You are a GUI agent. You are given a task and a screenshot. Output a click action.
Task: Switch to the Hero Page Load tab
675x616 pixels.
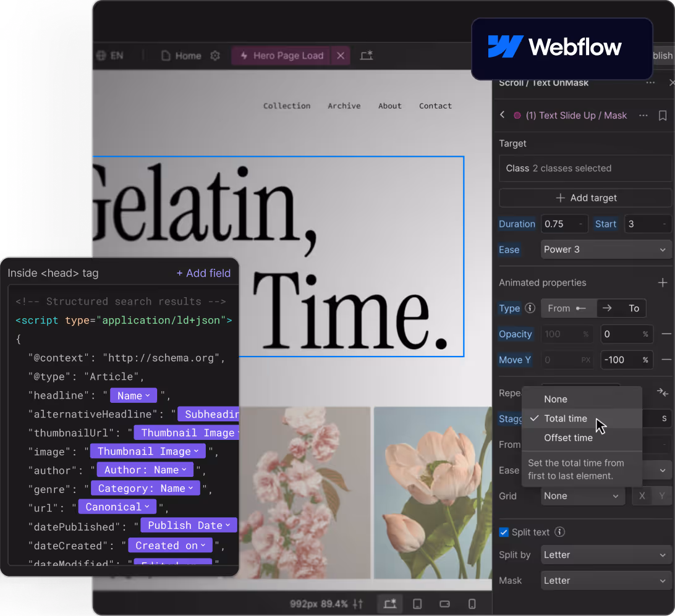(281, 56)
